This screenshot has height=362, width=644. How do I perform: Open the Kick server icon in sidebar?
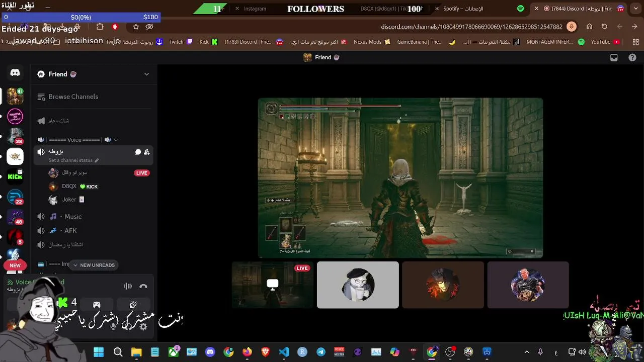click(15, 176)
